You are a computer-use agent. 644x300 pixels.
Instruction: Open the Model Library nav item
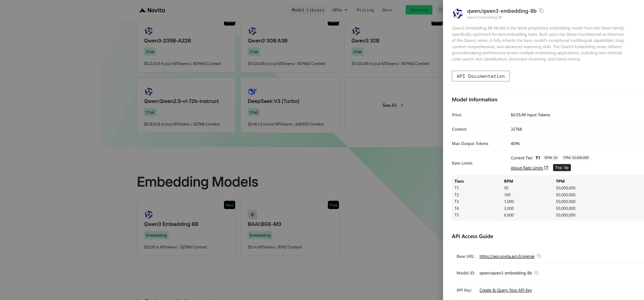coord(308,10)
